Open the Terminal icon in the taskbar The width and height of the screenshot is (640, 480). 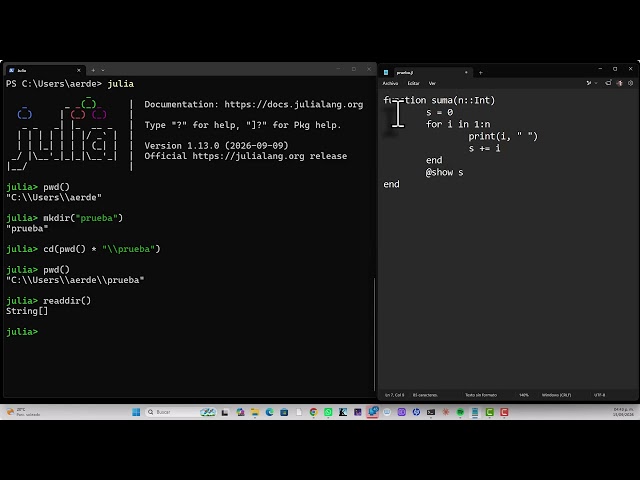point(431,412)
